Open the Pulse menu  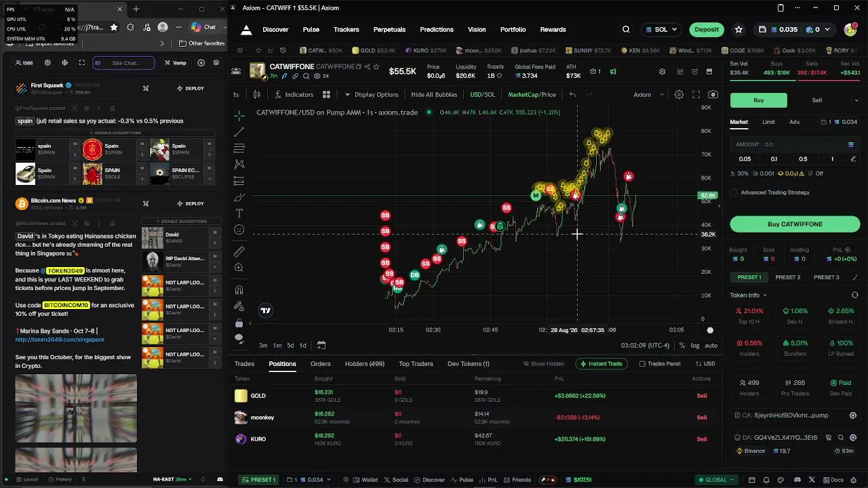click(311, 30)
